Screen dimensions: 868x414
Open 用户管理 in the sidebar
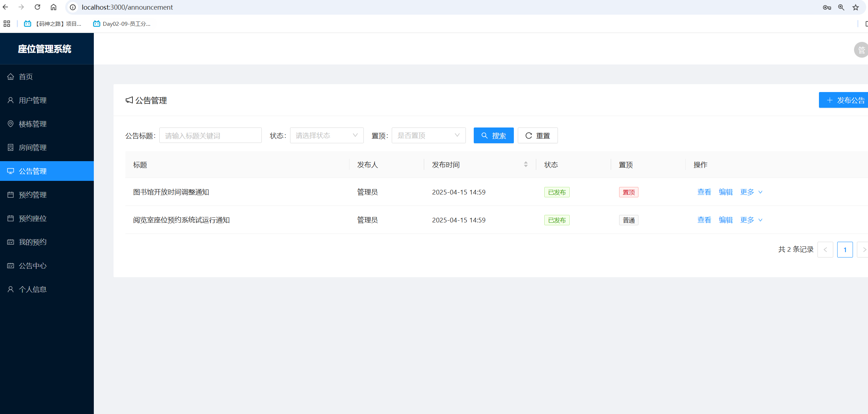[x=33, y=100]
